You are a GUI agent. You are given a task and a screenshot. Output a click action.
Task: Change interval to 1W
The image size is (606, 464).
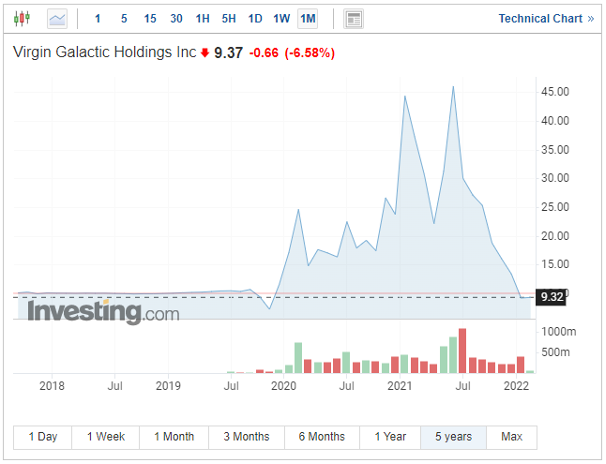coord(281,19)
